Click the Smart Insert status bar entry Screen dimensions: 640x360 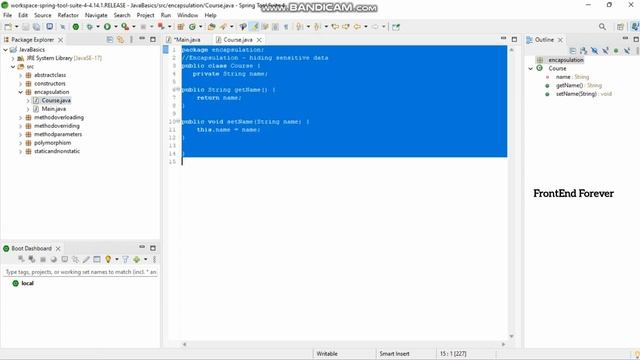[x=394, y=354]
